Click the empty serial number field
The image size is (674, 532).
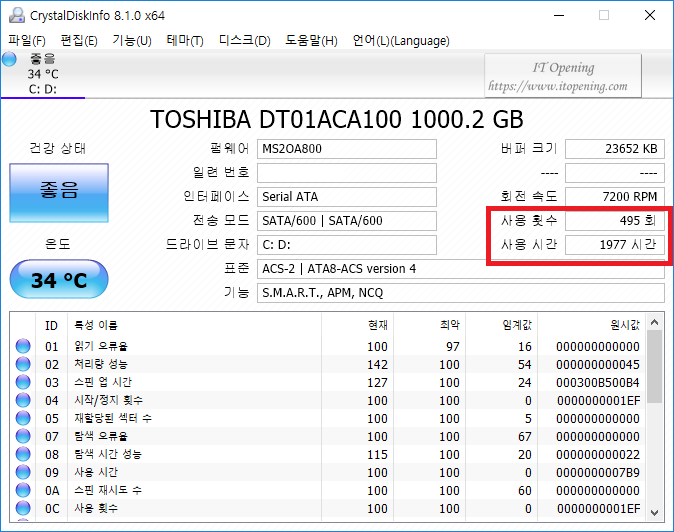coord(347,173)
